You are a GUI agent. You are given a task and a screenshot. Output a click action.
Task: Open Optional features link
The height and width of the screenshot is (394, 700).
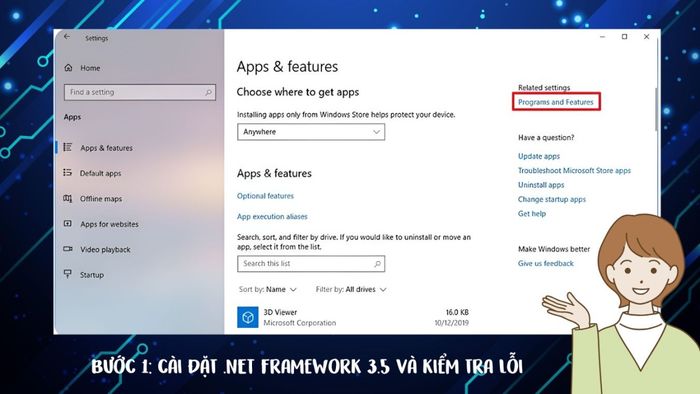[265, 196]
